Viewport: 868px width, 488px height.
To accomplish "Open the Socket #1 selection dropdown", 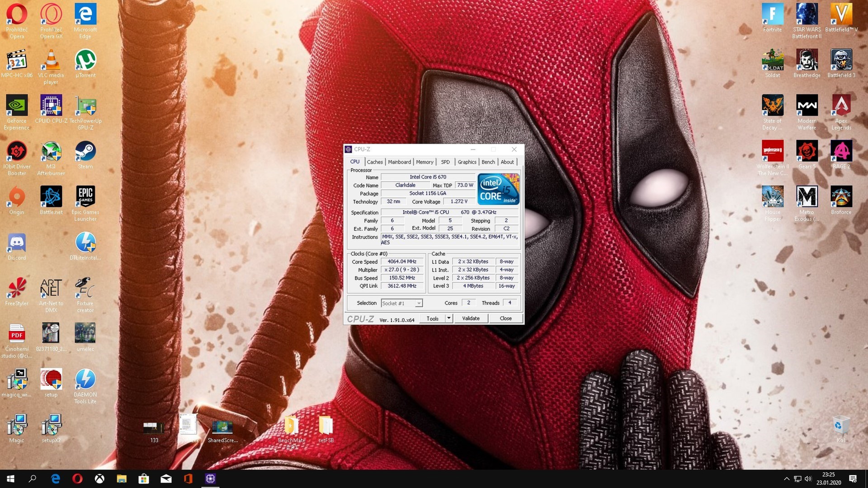I will 402,303.
